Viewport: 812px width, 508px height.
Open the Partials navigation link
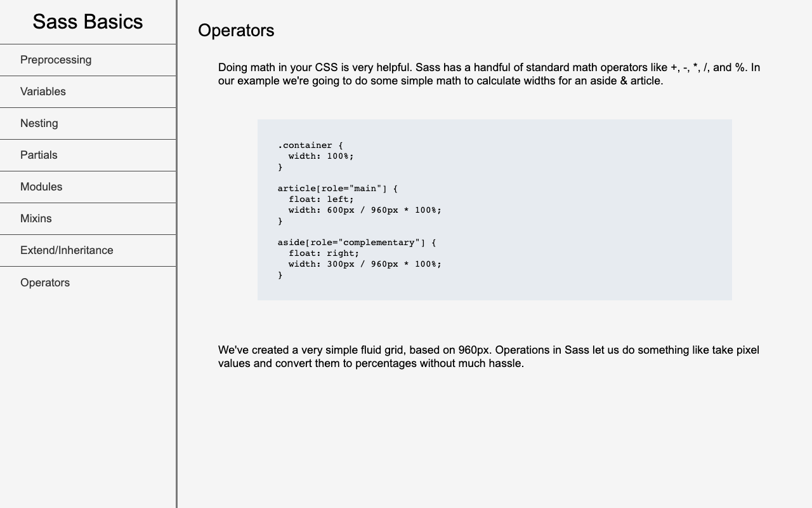pos(39,155)
